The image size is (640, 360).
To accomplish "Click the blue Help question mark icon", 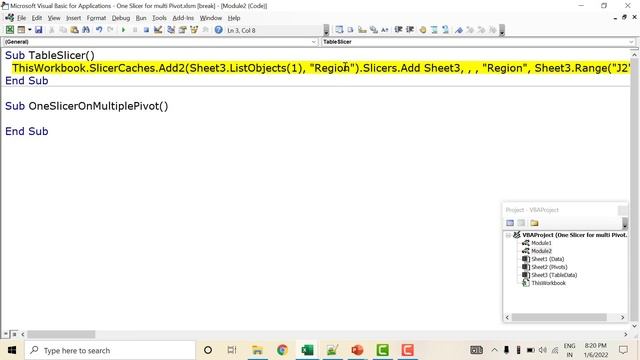I will (219, 30).
